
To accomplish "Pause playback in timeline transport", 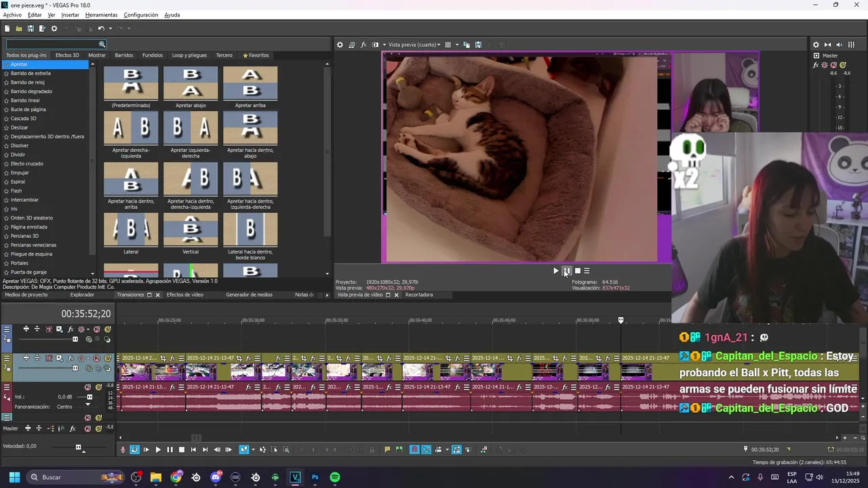I will (170, 449).
